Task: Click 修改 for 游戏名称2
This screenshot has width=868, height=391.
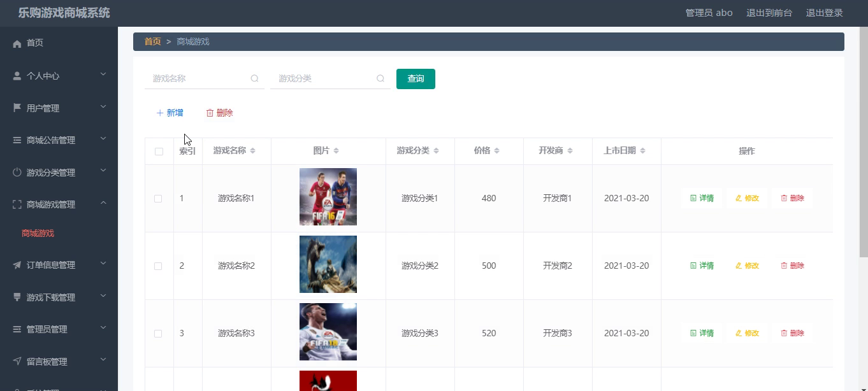Action: [x=747, y=266]
